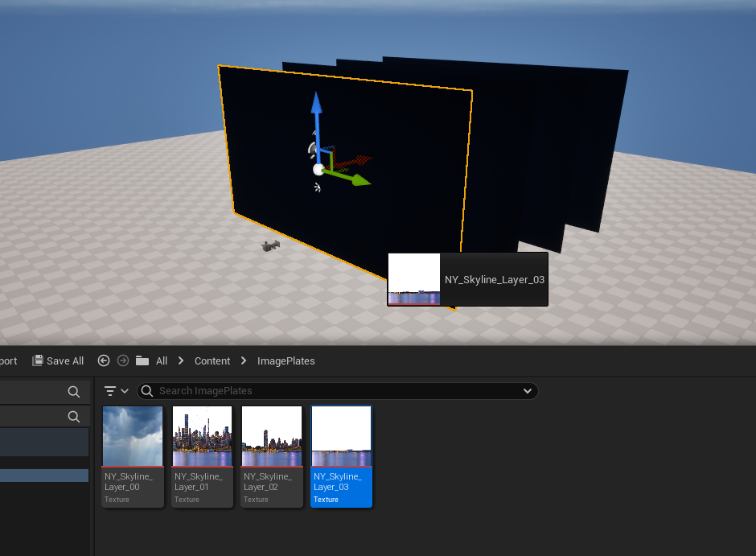Select NY_Skyline_Layer_03 texture asset
The image size is (756, 556).
click(341, 456)
